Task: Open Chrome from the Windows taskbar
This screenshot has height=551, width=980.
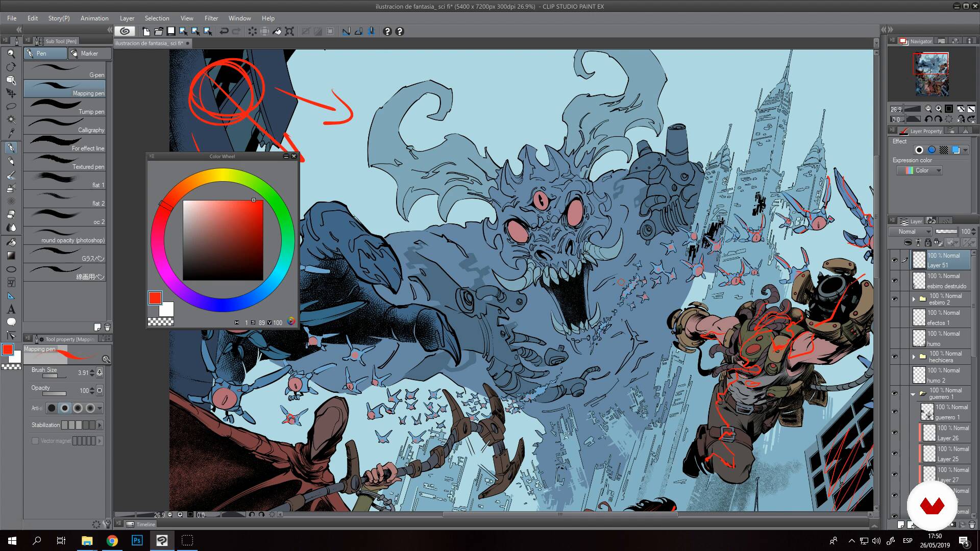Action: [112, 541]
